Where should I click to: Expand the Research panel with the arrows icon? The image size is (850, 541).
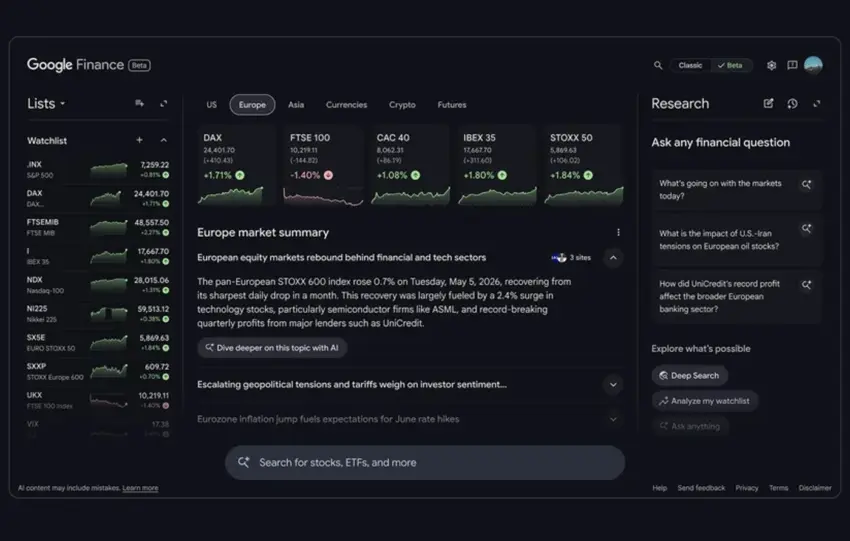pos(816,103)
